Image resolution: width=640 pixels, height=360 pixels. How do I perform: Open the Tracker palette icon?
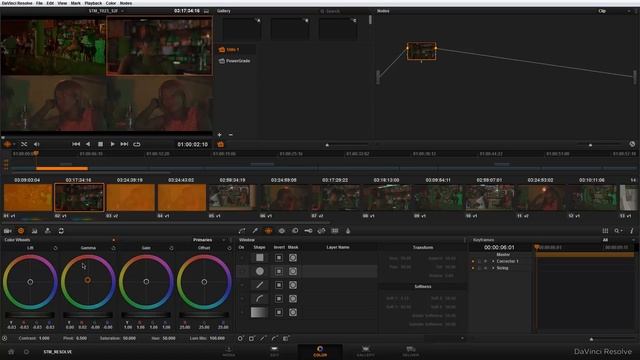[x=282, y=231]
